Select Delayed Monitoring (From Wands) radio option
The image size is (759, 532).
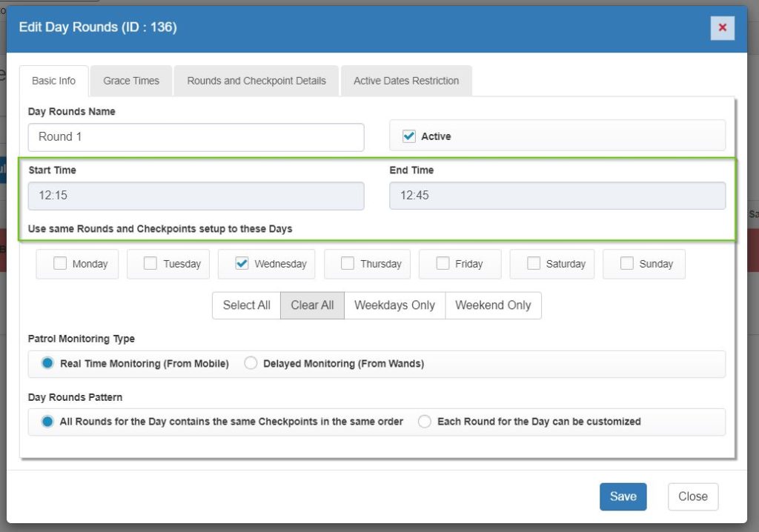(251, 364)
